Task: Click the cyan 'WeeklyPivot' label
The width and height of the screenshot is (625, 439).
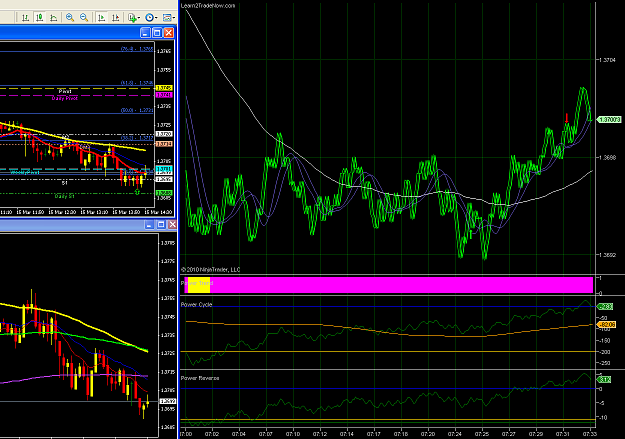Action: (x=25, y=172)
